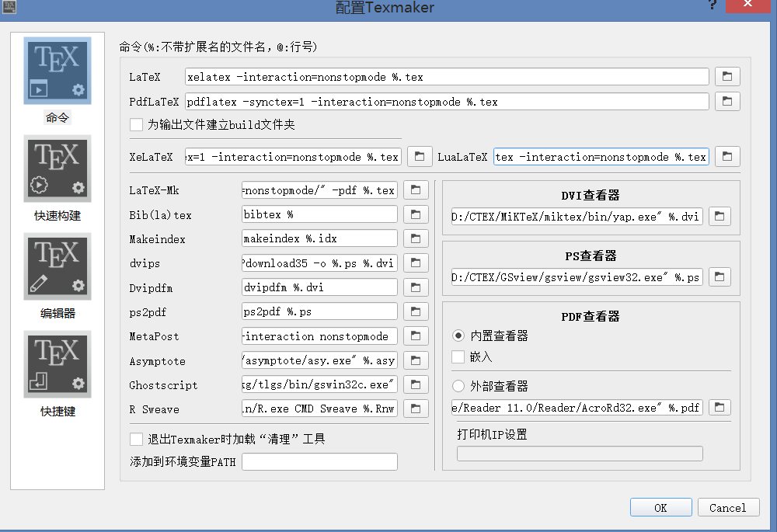Browse for the PdfLaTeX executable
Image resolution: width=777 pixels, height=532 pixels.
point(727,102)
